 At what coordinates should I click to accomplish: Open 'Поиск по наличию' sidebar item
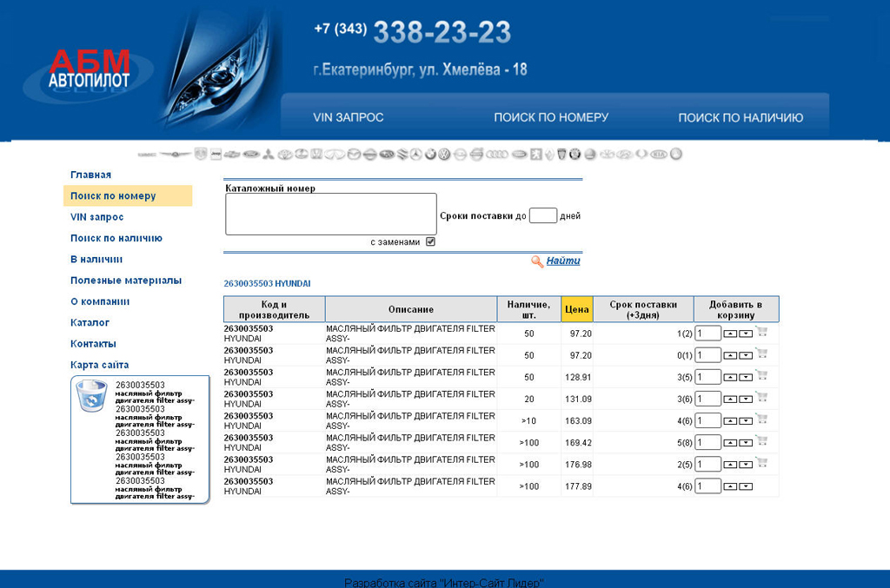(x=116, y=238)
